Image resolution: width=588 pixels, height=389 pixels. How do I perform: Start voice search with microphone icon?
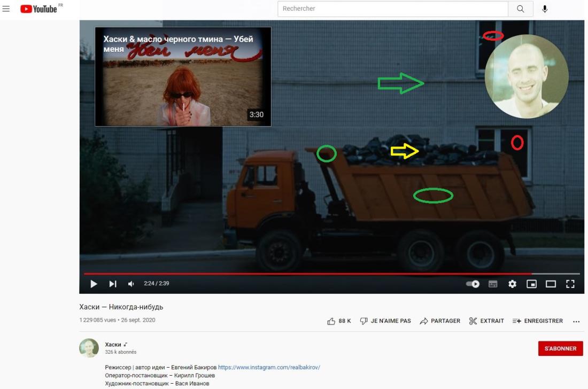pos(545,9)
